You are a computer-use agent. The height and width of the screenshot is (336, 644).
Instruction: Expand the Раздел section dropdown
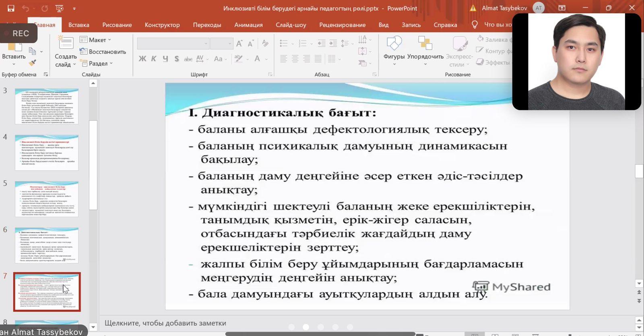click(97, 63)
